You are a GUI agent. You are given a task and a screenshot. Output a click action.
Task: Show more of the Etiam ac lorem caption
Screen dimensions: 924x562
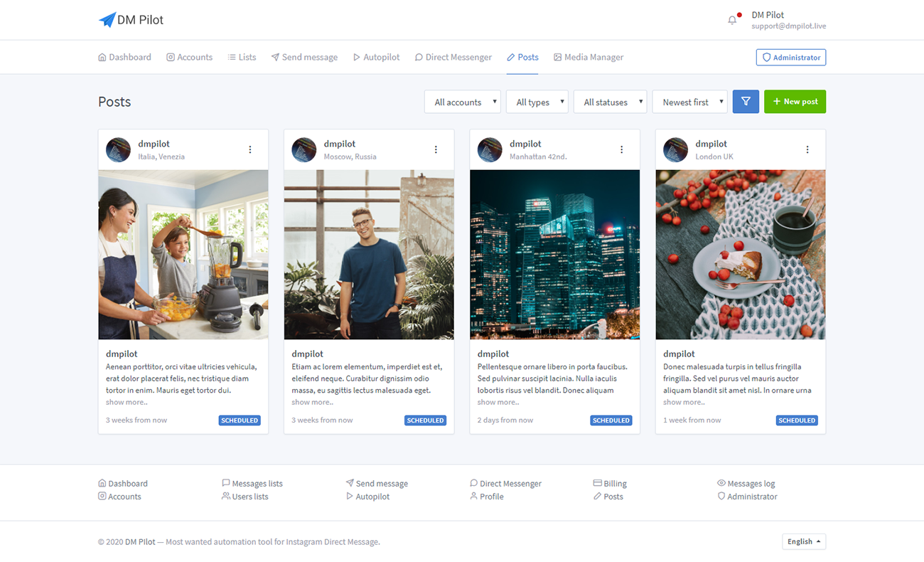click(x=312, y=402)
